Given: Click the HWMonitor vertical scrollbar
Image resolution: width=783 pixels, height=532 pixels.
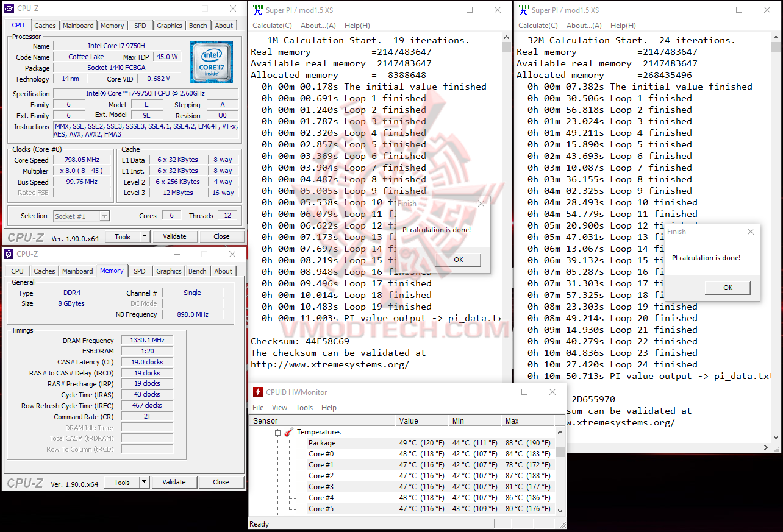Looking at the screenshot, I should point(560,470).
